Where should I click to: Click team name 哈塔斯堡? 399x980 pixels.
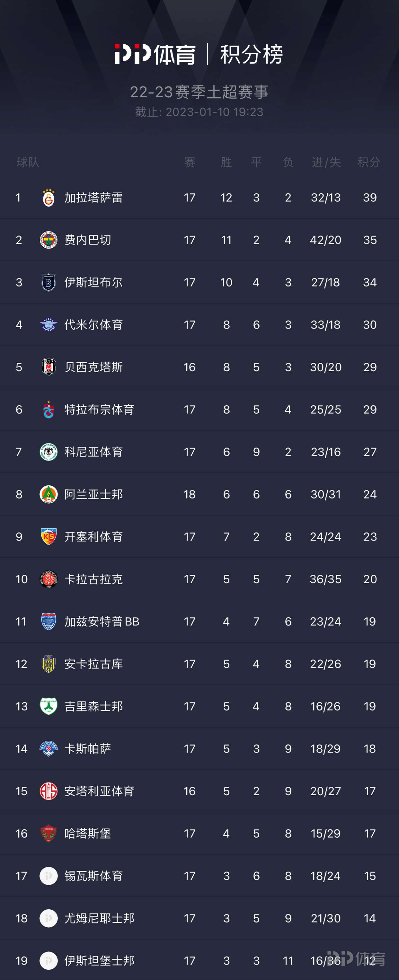[x=87, y=834]
